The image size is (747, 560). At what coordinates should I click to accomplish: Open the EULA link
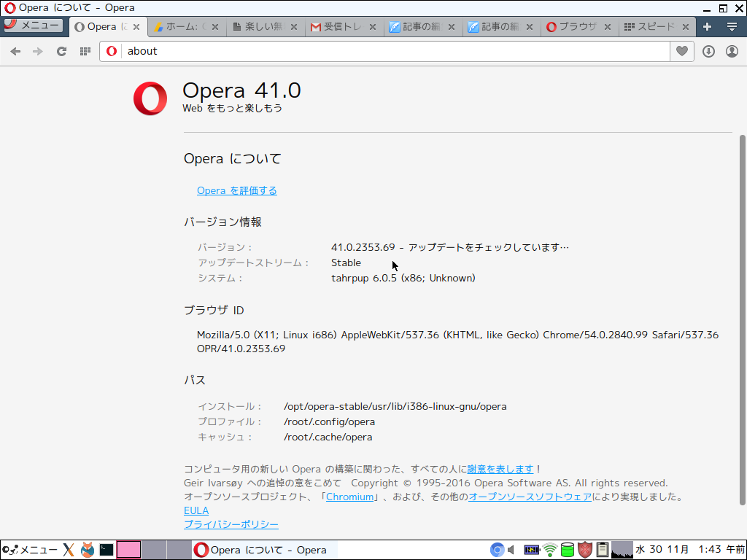pos(196,510)
